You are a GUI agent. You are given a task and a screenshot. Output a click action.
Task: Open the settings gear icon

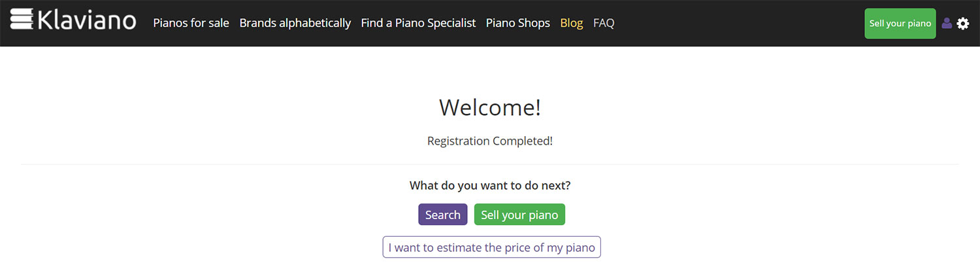(x=963, y=24)
